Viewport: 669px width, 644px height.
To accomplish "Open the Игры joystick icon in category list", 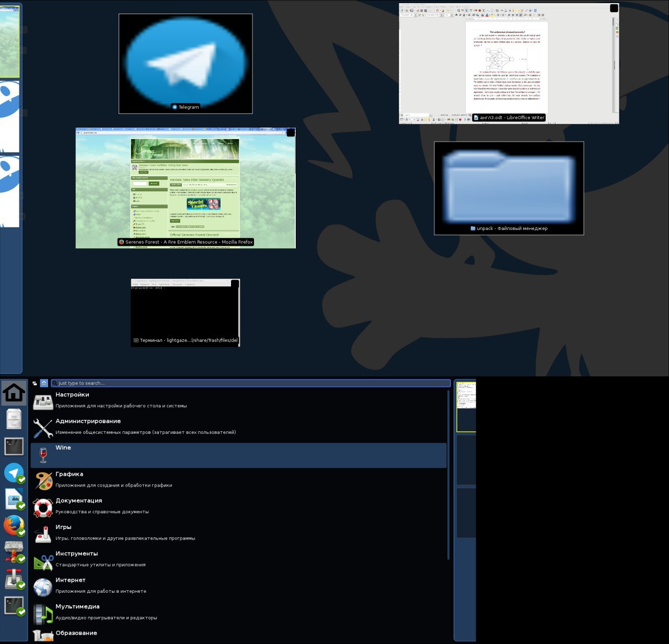I will pos(43,534).
